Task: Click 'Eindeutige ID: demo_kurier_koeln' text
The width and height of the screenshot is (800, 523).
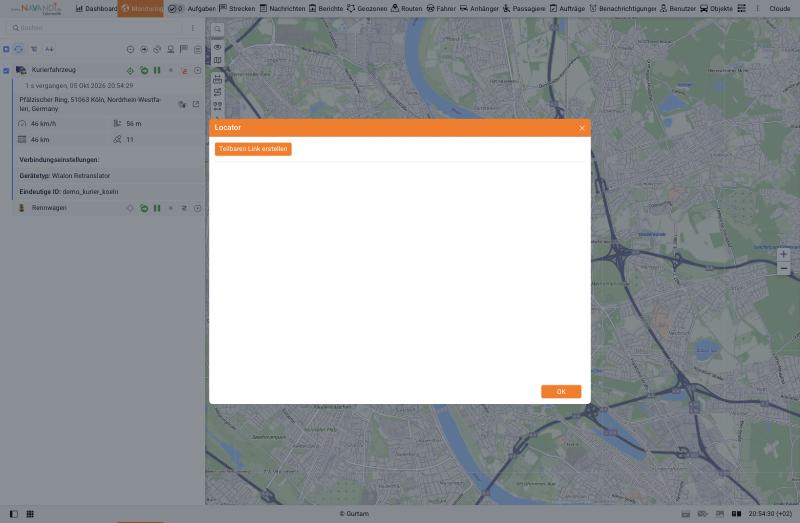Action: pos(69,192)
